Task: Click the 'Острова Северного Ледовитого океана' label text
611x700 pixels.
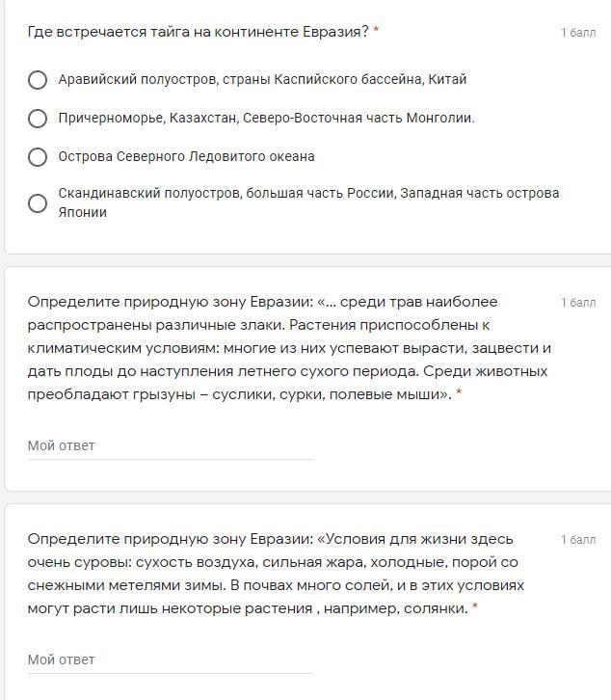Action: (x=186, y=156)
